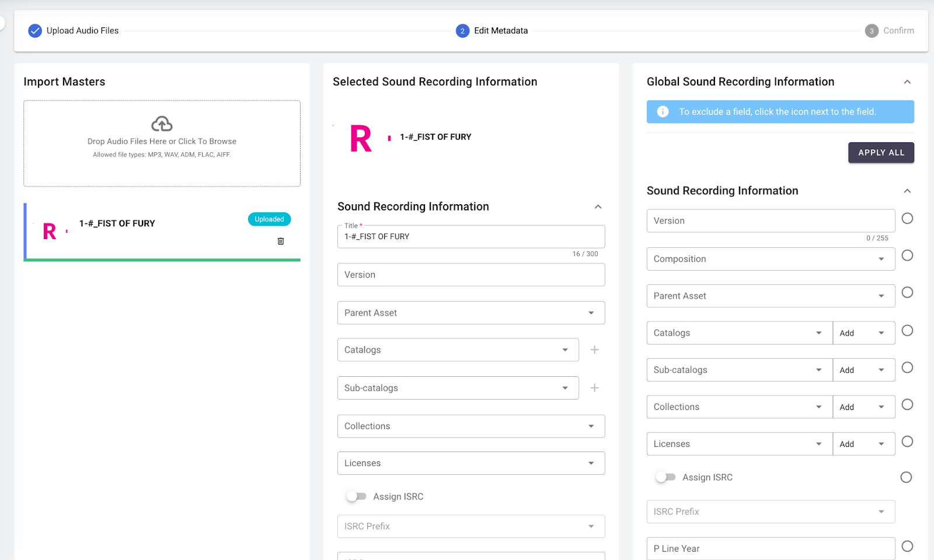
Task: Go to the Upload Audio Files step
Action: (x=82, y=31)
